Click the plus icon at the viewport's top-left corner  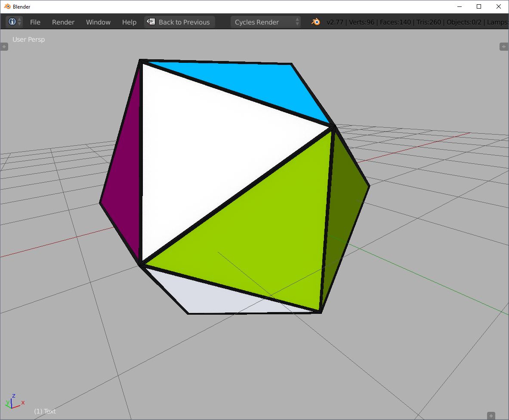(x=4, y=46)
